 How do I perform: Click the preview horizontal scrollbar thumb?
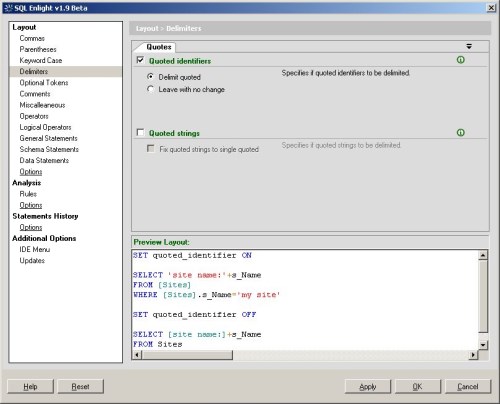pyautogui.click(x=187, y=355)
